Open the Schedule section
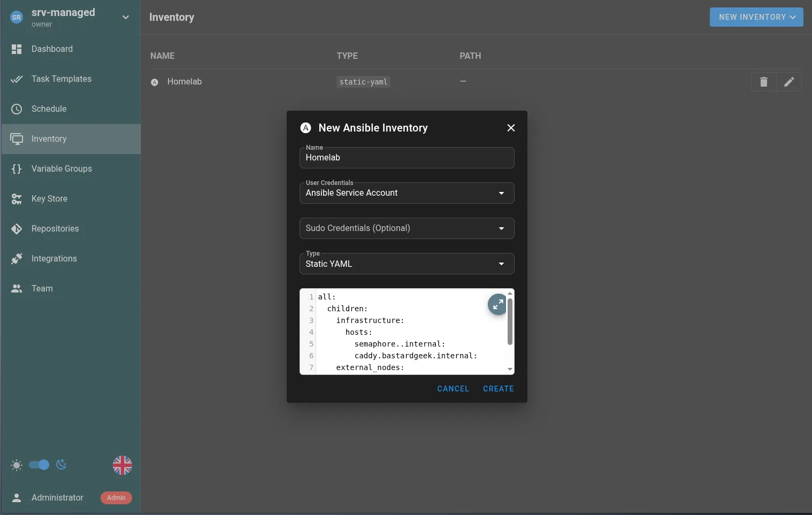 point(49,109)
